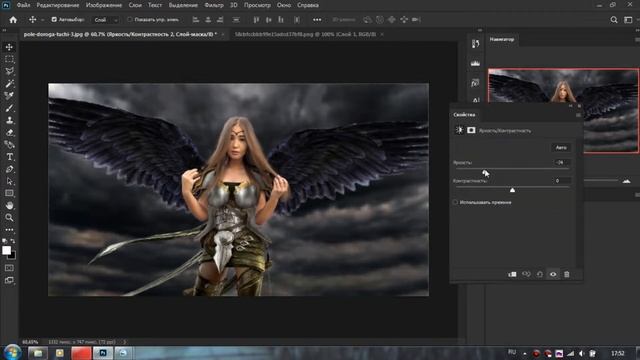640x360 pixels.
Task: Collapse the Properties panel double arrows
Action: (571, 106)
